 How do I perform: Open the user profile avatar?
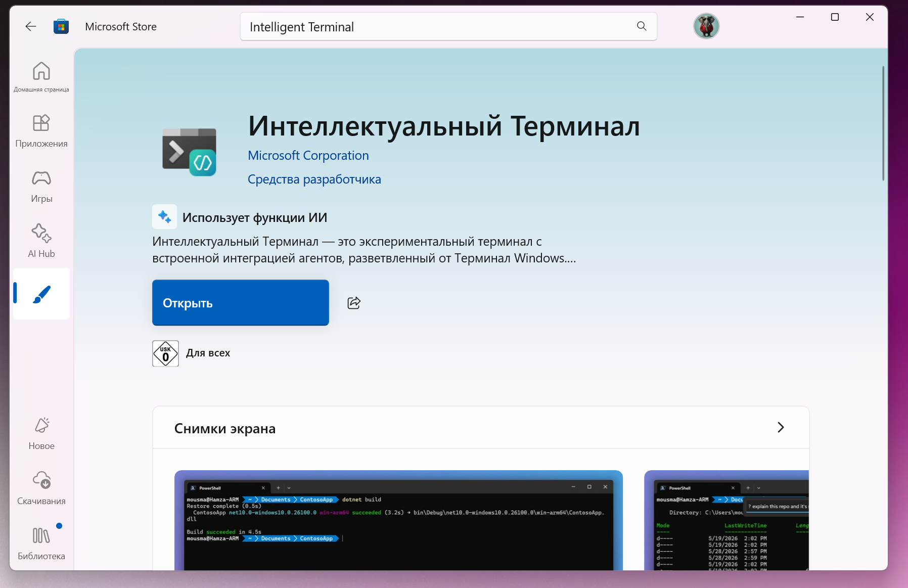(x=706, y=26)
